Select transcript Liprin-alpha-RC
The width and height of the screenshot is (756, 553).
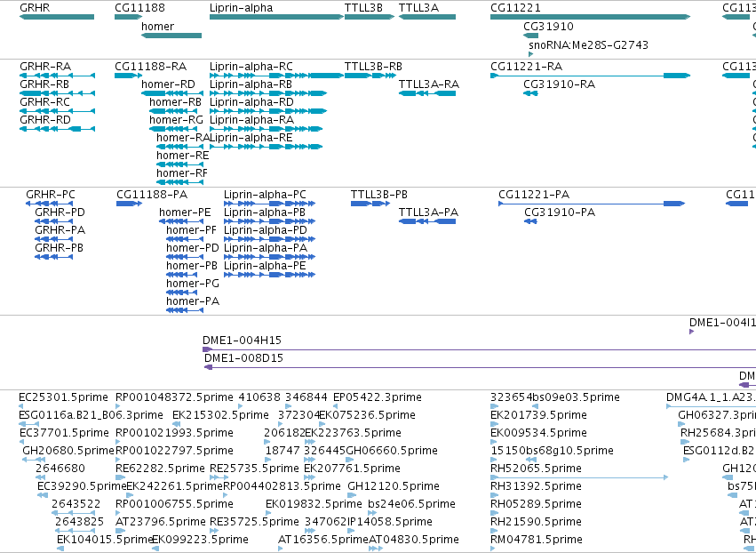[x=251, y=67]
